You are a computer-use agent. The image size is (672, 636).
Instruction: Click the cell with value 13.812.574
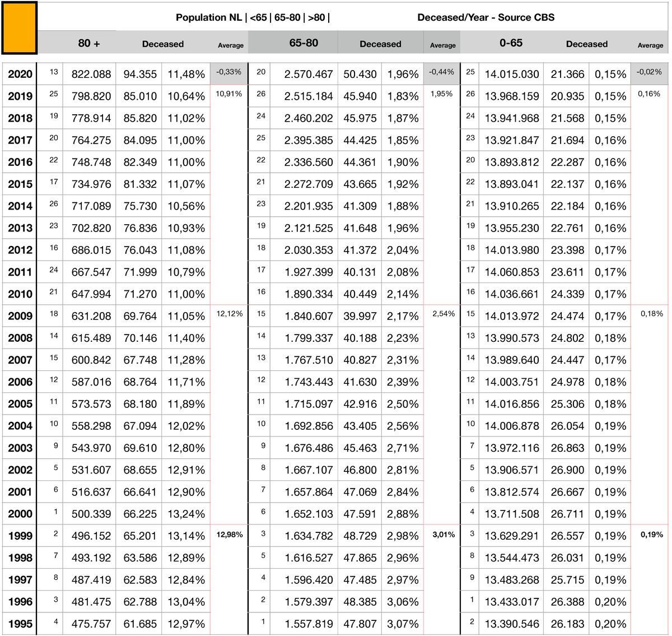pyautogui.click(x=512, y=492)
